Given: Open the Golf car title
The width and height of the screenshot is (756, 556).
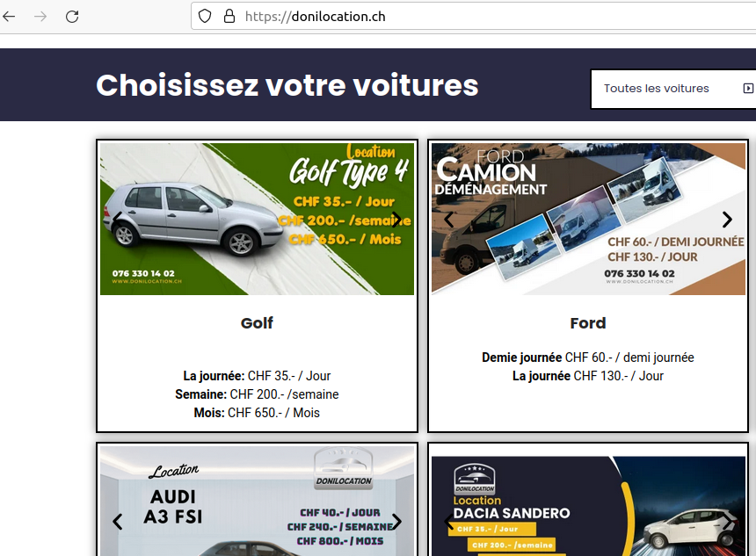Looking at the screenshot, I should tap(257, 323).
